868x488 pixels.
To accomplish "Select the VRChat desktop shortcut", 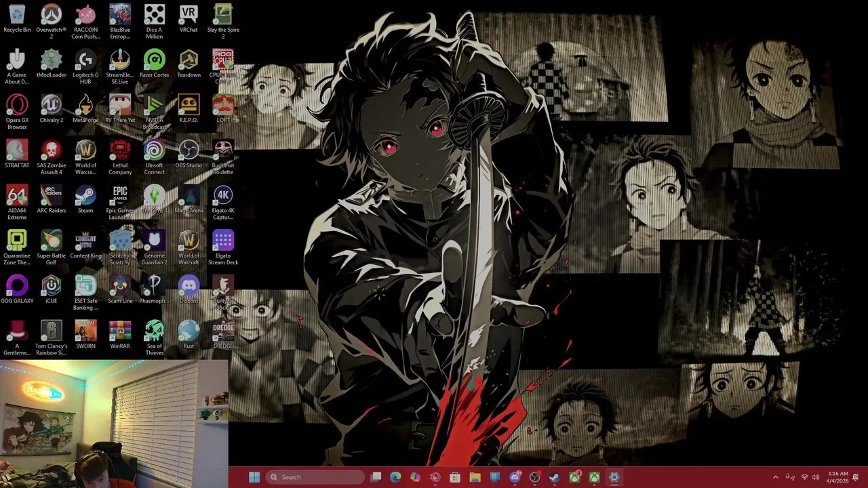I will pos(189,19).
